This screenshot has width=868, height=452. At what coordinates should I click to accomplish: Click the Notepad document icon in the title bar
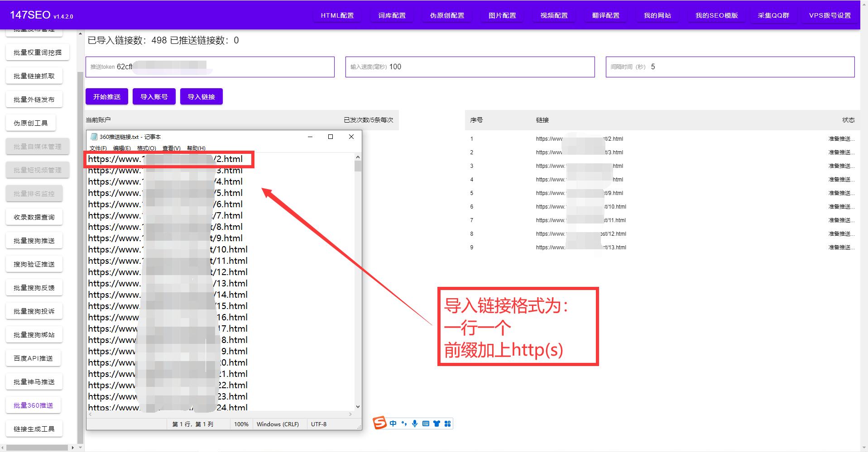(94, 136)
